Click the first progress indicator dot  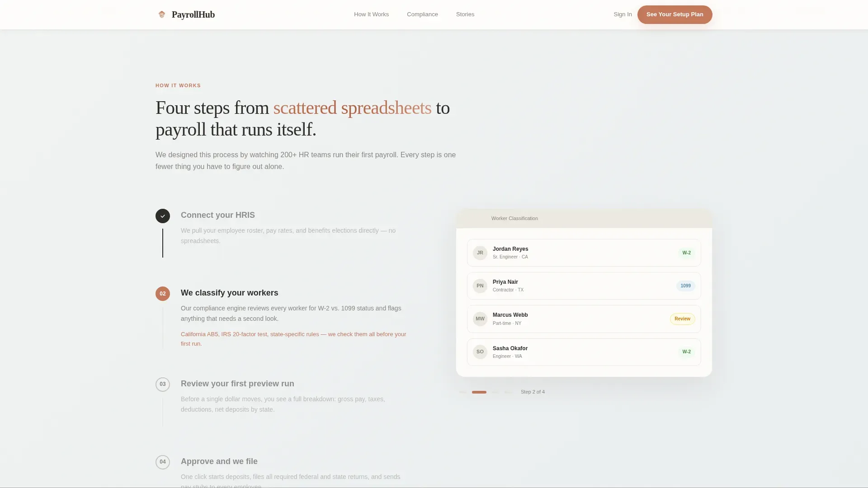coord(463,392)
